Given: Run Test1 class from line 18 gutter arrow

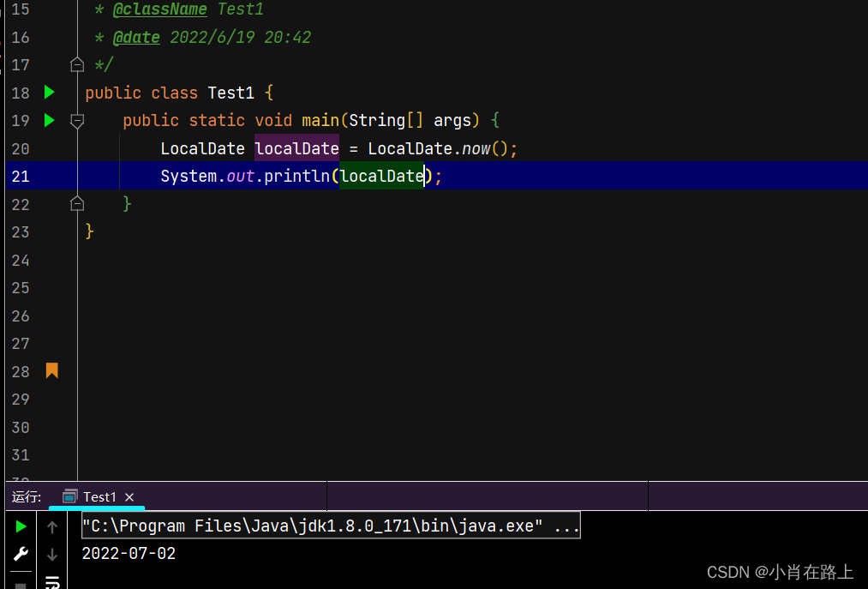Looking at the screenshot, I should click(49, 92).
